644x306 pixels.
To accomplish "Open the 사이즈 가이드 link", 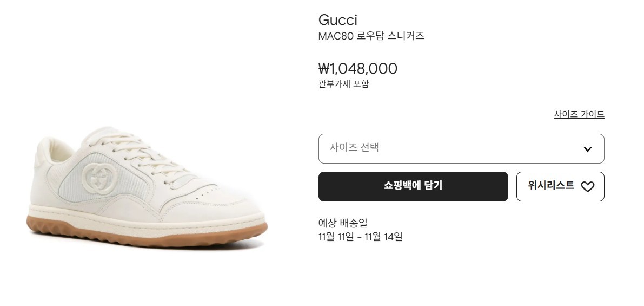I will pyautogui.click(x=579, y=114).
